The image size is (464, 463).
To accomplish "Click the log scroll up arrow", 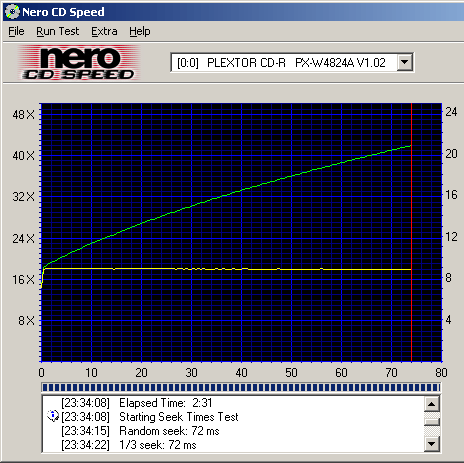I will (432, 405).
